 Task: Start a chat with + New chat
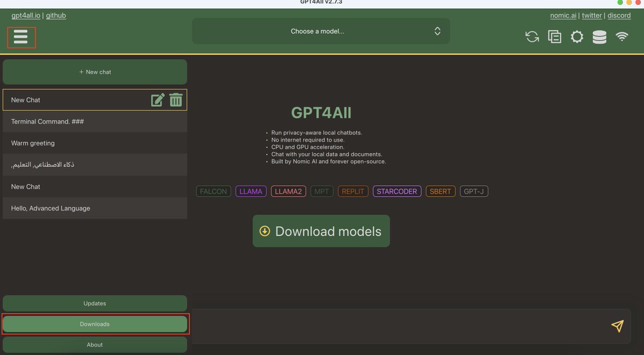pyautogui.click(x=95, y=72)
